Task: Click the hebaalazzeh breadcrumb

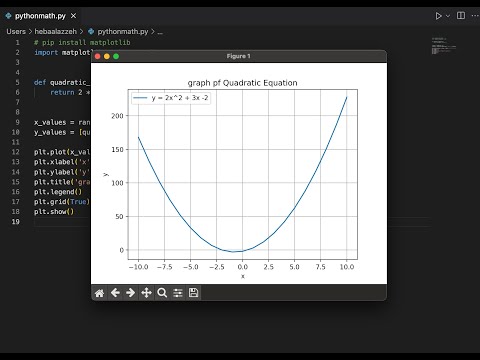Action: (56, 32)
